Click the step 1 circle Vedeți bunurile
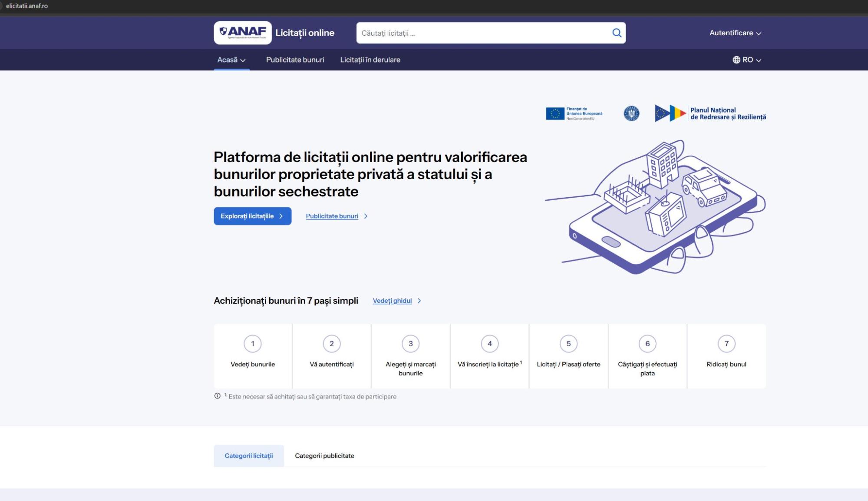This screenshot has height=501, width=868. (253, 344)
